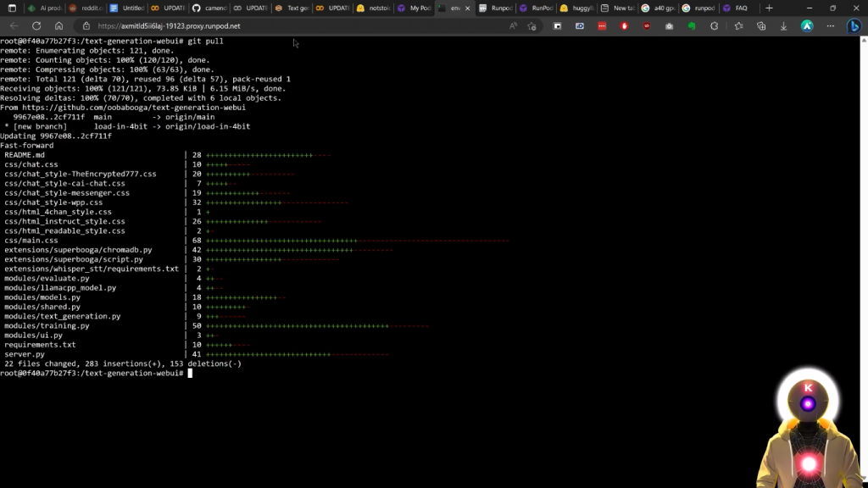The height and width of the screenshot is (488, 868).
Task: Open a new tab with the plus button
Action: click(769, 8)
